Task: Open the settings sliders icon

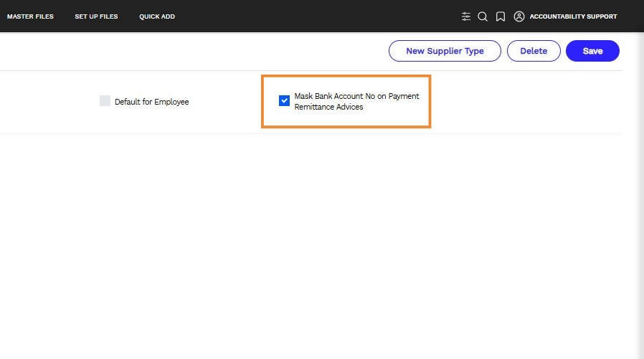Action: (x=465, y=16)
